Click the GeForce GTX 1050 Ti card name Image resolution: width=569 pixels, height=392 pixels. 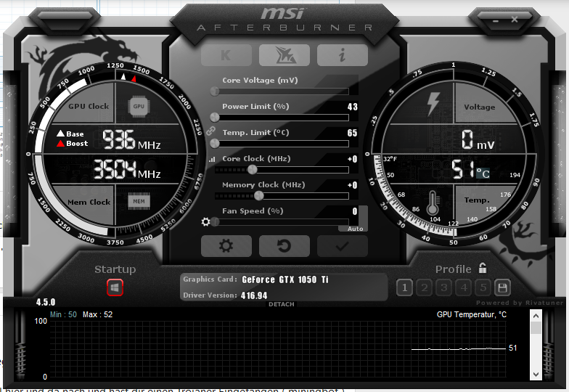pyautogui.click(x=284, y=279)
